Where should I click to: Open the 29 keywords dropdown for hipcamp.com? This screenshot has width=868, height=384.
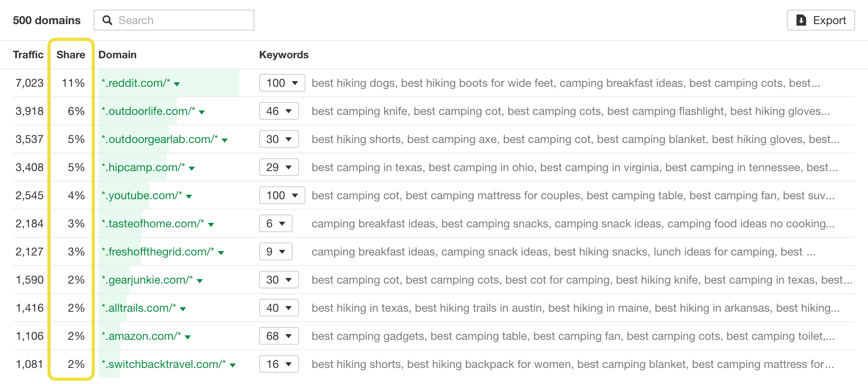pyautogui.click(x=279, y=167)
